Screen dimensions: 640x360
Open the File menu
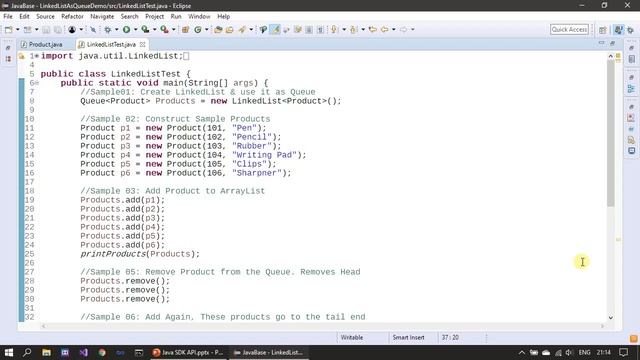click(x=8, y=16)
